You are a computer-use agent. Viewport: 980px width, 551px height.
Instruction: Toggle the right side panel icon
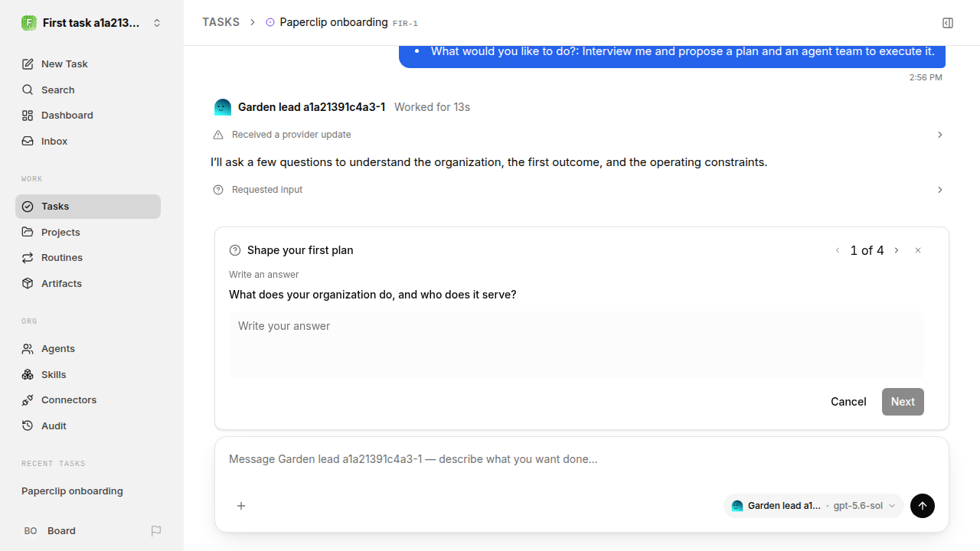pyautogui.click(x=948, y=23)
